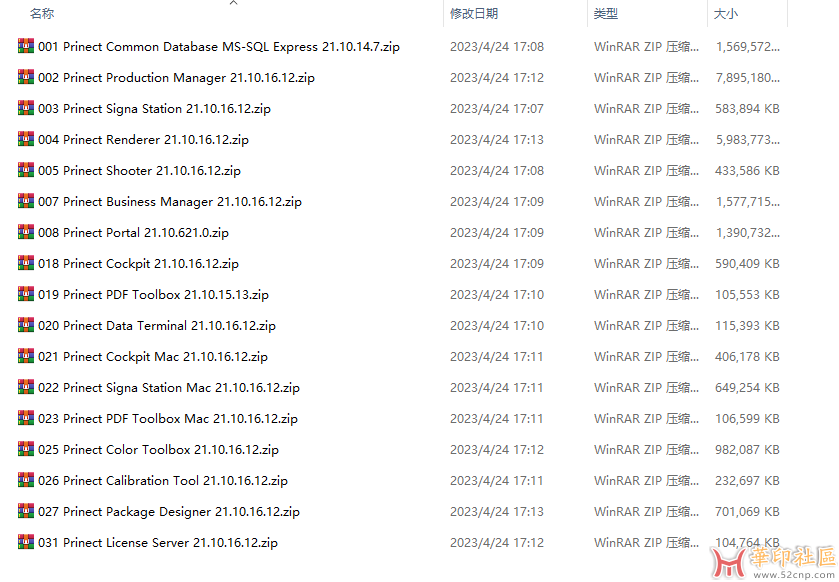The image size is (839, 582).
Task: Click the ZIP icon for 027 Prinect Package Designer
Action: (26, 511)
